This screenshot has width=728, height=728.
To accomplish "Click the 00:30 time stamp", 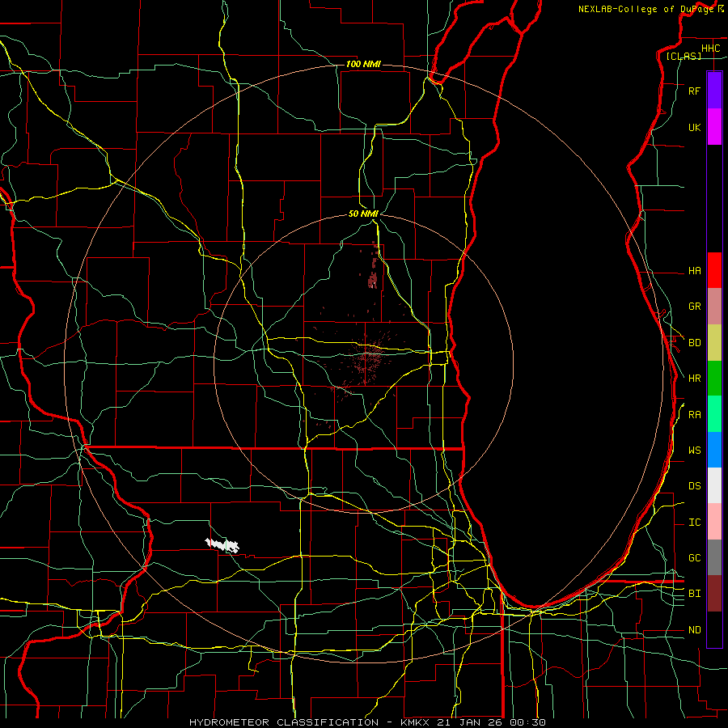I will coord(527,722).
